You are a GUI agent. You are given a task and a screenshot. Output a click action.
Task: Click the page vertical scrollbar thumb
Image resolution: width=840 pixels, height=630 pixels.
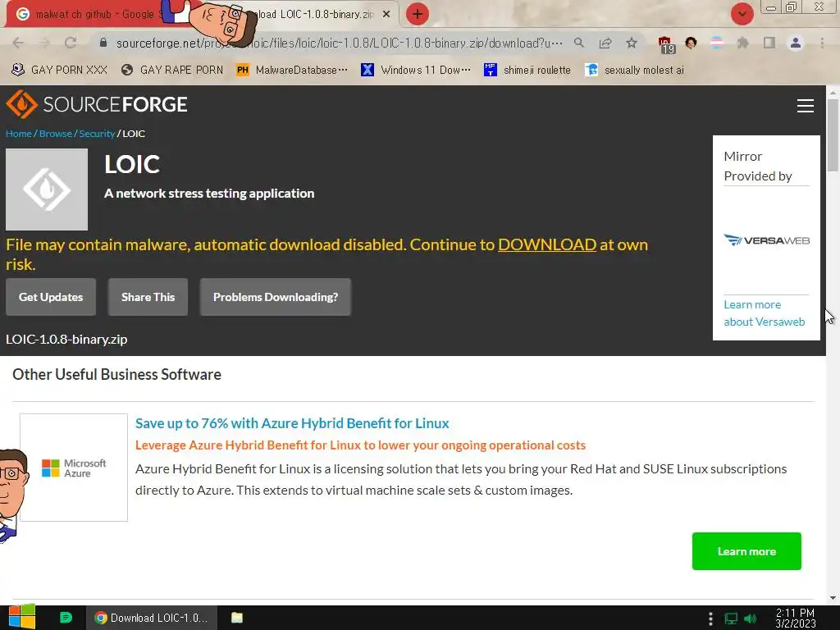[x=833, y=135]
